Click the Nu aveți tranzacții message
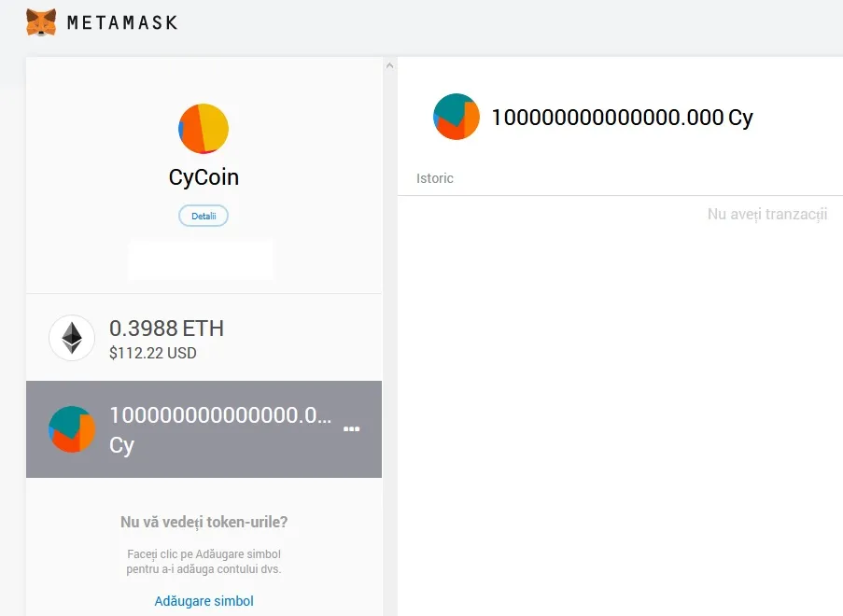 [767, 214]
